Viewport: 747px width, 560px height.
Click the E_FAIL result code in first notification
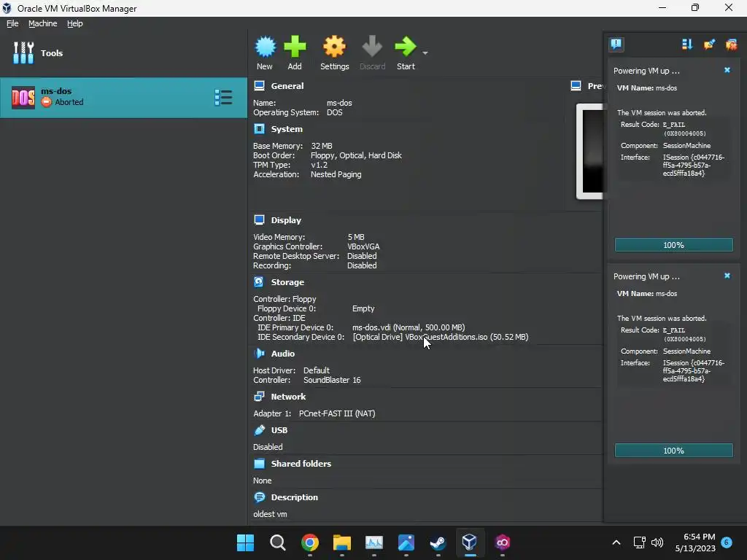[673, 125]
